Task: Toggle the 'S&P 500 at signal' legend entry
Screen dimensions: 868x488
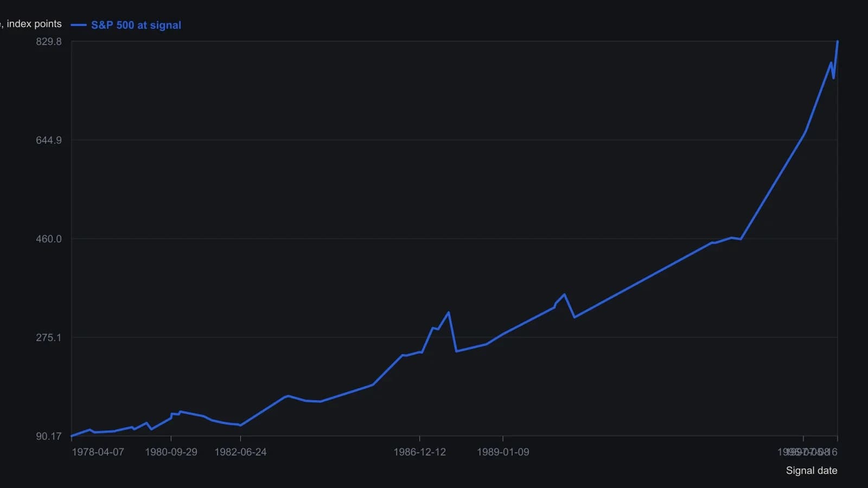Action: (126, 25)
